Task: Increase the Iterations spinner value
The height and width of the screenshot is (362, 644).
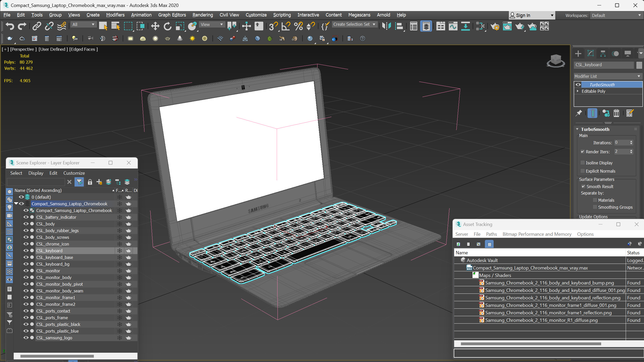Action: pyautogui.click(x=631, y=141)
